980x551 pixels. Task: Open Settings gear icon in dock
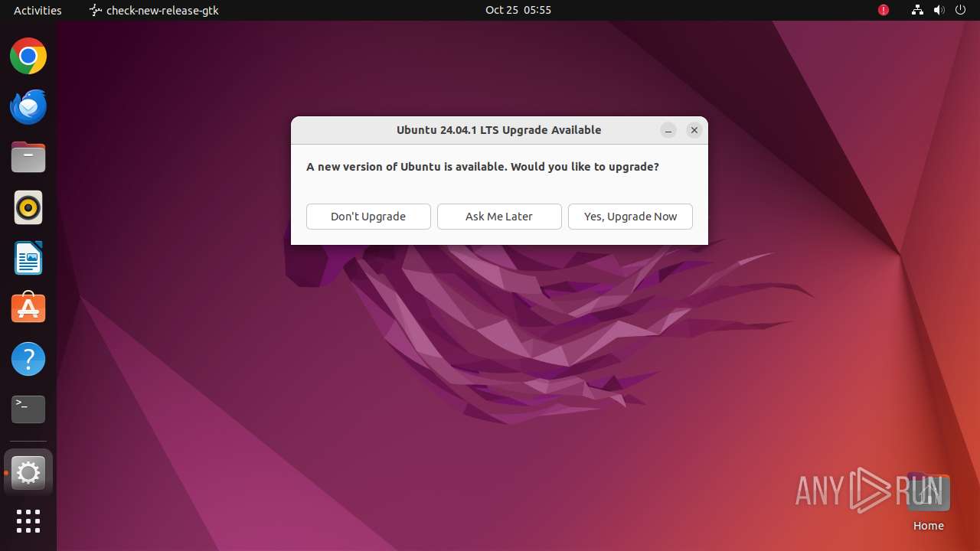click(x=28, y=473)
